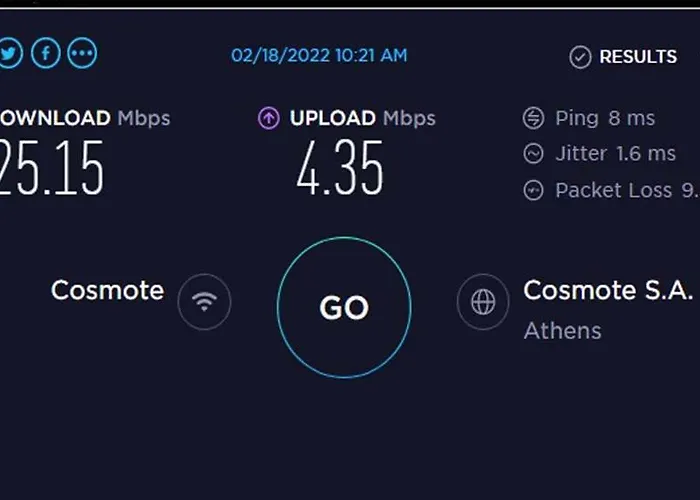The width and height of the screenshot is (700, 500).
Task: Click the Packet Loss icon
Action: coord(533,190)
